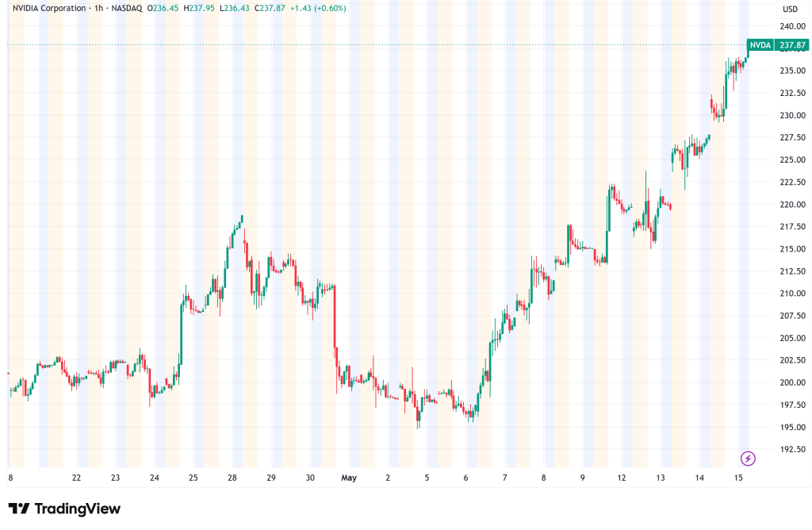Click the 227.50 price axis label

[x=792, y=138]
